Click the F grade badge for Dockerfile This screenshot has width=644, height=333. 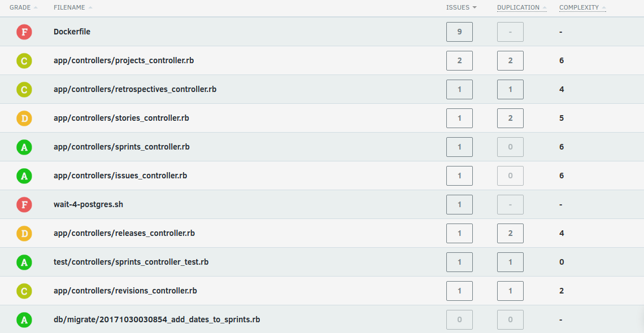(24, 32)
